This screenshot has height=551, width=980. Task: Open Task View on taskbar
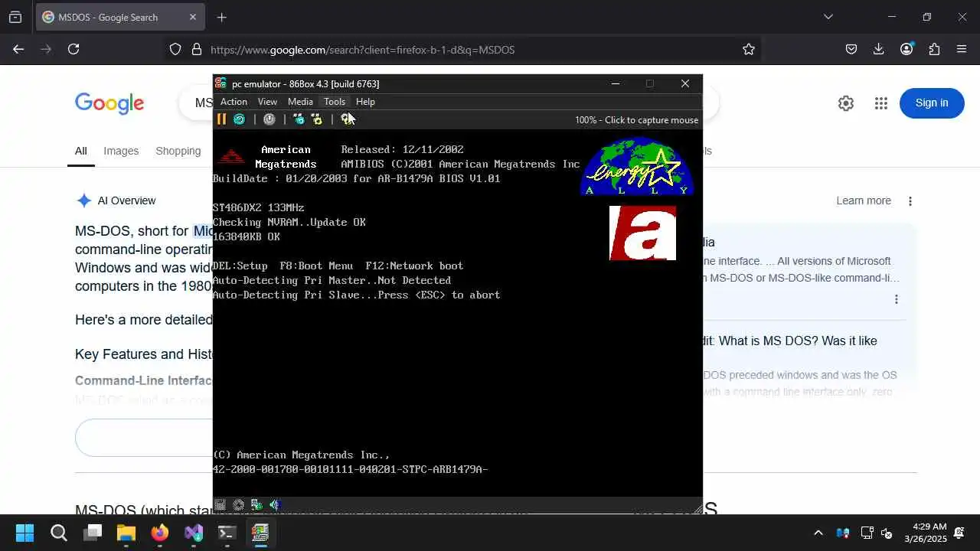(x=93, y=533)
